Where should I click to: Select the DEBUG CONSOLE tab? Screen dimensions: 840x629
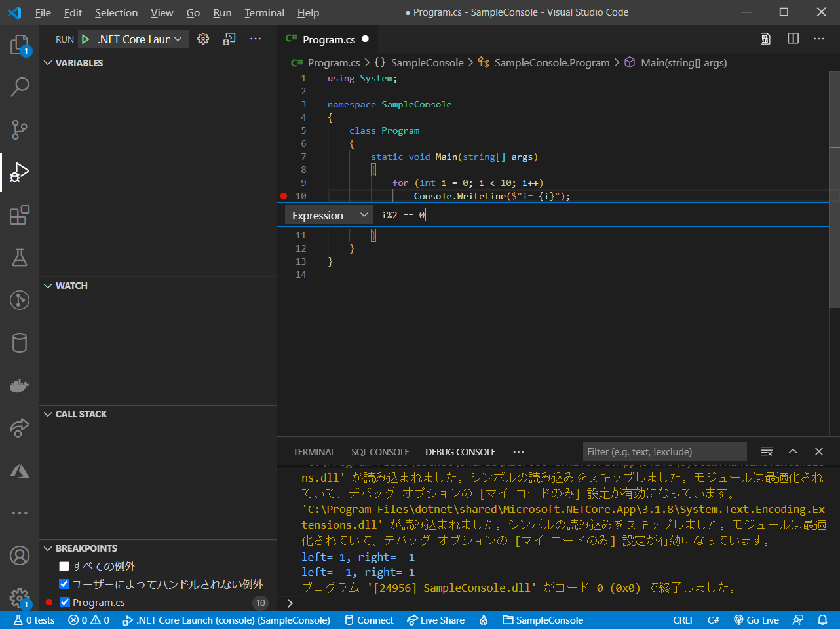(x=461, y=452)
